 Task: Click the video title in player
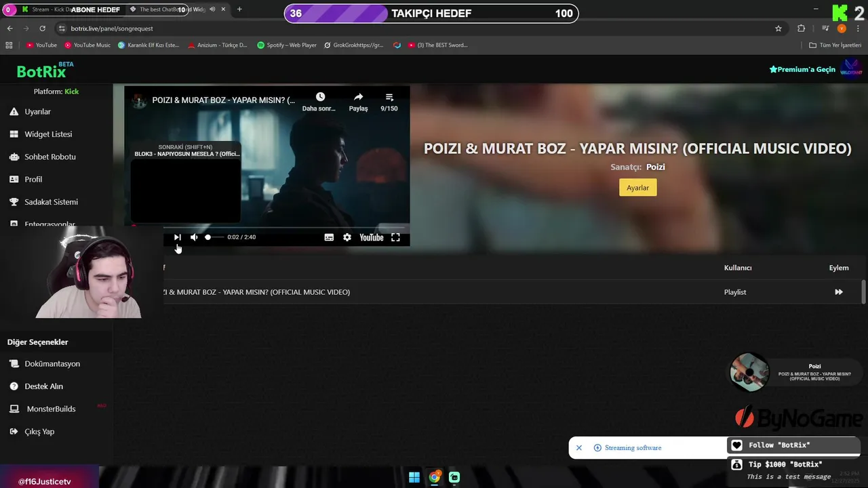point(223,100)
